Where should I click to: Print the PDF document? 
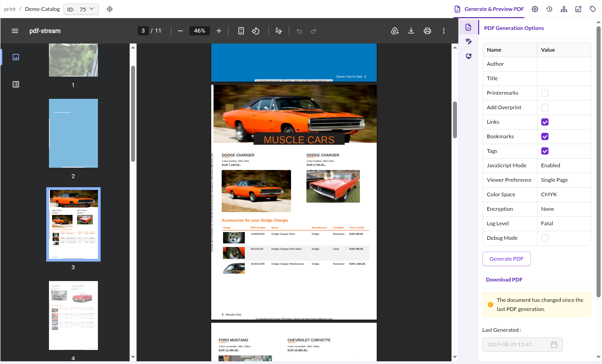[427, 31]
